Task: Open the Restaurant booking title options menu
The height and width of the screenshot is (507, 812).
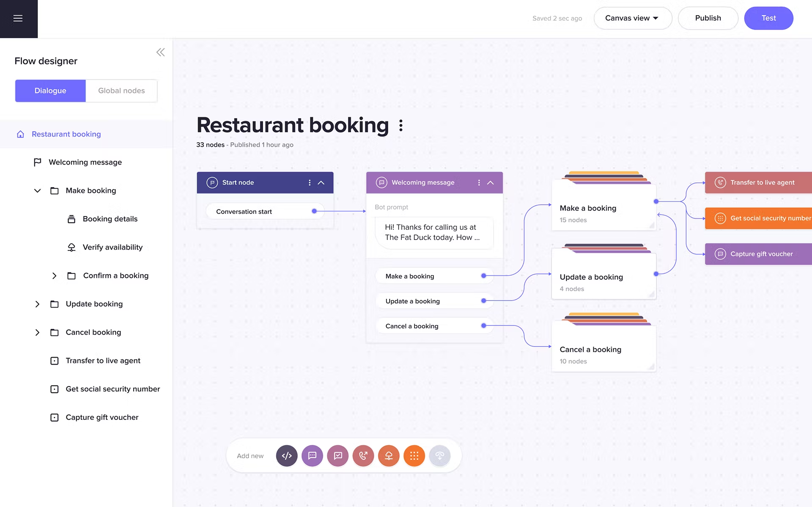Action: click(x=401, y=125)
